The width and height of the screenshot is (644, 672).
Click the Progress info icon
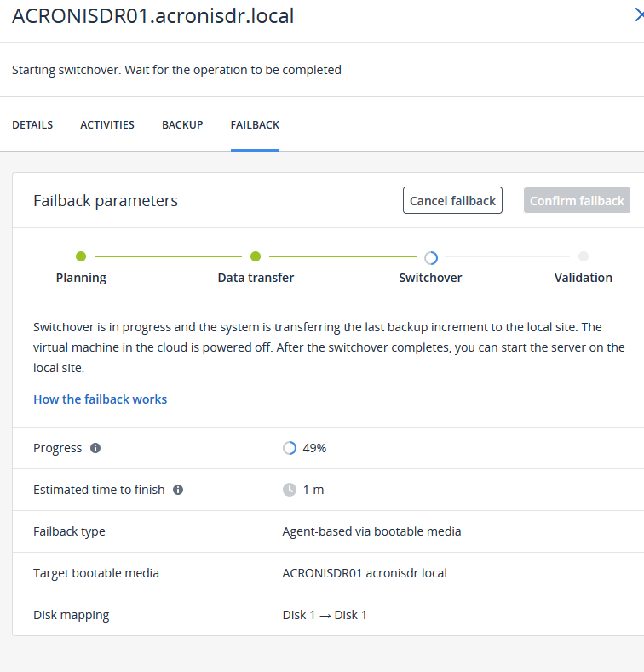tap(95, 448)
